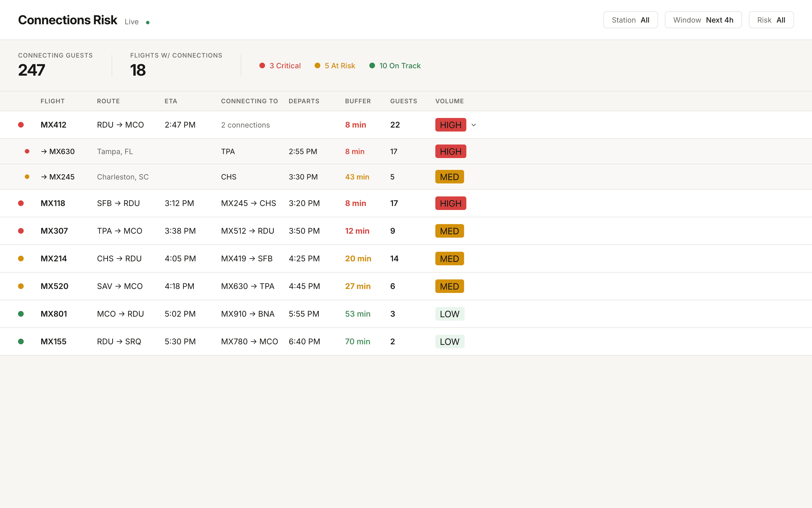812x508 pixels.
Task: Select flight MX214
Action: pyautogui.click(x=54, y=258)
